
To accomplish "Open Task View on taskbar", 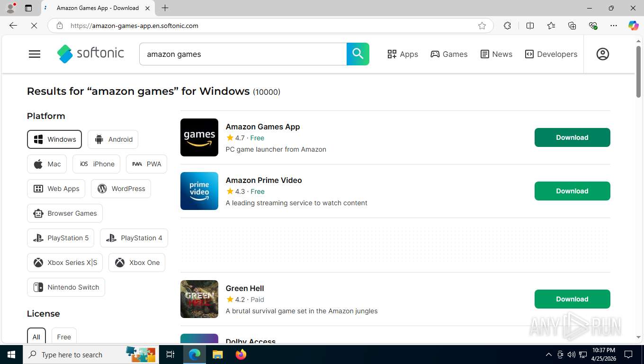I will (170, 355).
